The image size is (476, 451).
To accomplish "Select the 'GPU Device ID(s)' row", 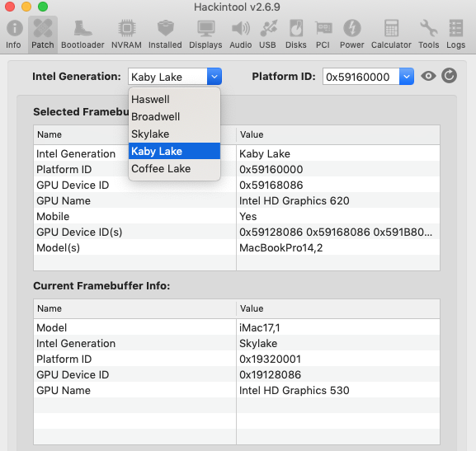I will pyautogui.click(x=237, y=233).
